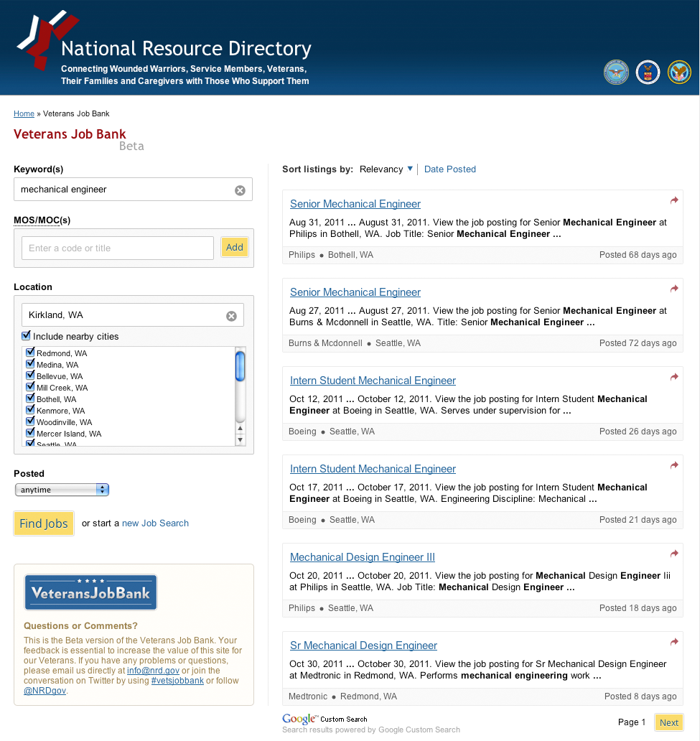Click 'Medtronic' company text
This screenshot has height=741, width=700.
(x=308, y=696)
